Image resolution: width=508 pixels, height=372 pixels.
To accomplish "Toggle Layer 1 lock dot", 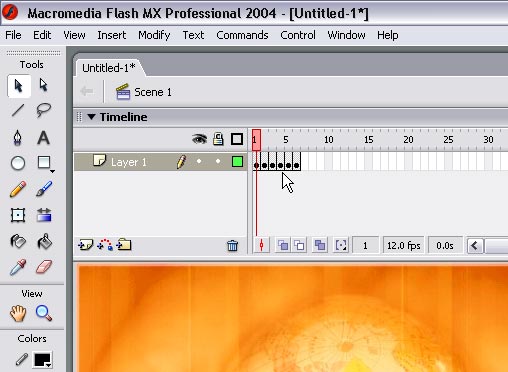I will (x=218, y=162).
